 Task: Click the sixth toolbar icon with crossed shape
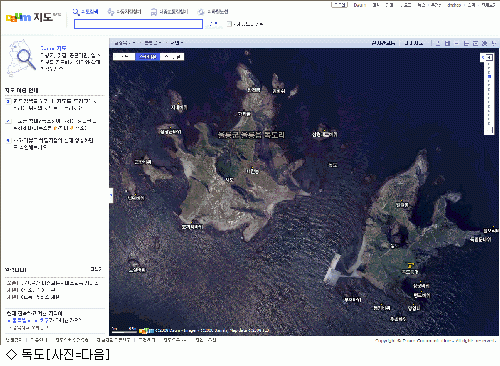point(485,43)
